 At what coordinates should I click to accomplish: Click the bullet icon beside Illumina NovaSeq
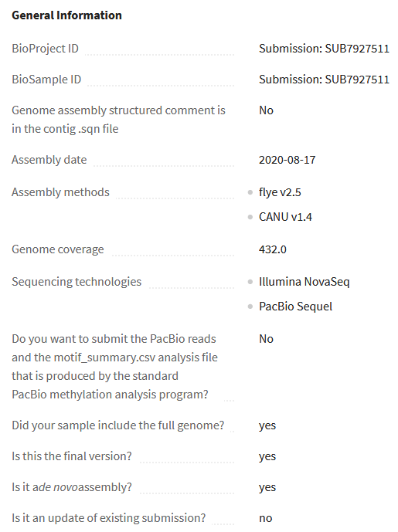pos(250,282)
